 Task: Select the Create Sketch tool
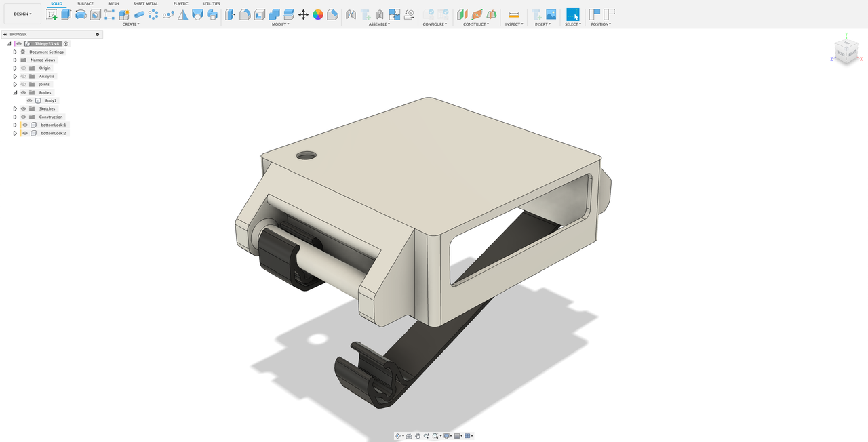point(52,14)
